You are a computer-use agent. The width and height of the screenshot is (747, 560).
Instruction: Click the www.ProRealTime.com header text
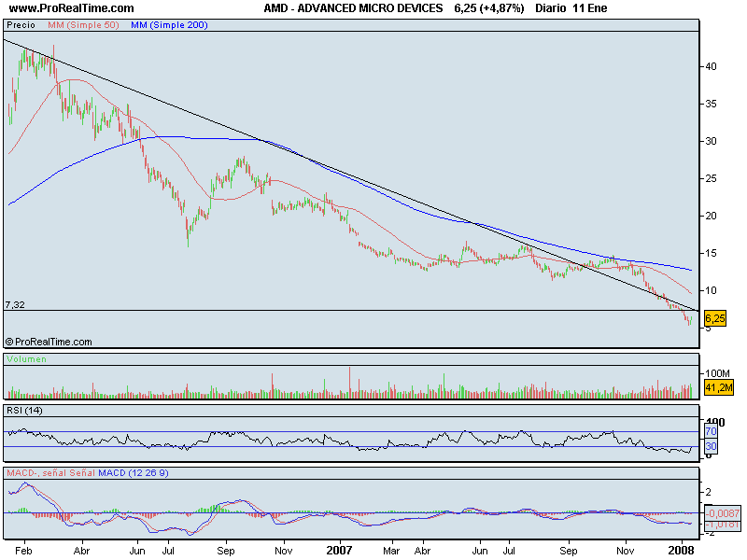(72, 8)
